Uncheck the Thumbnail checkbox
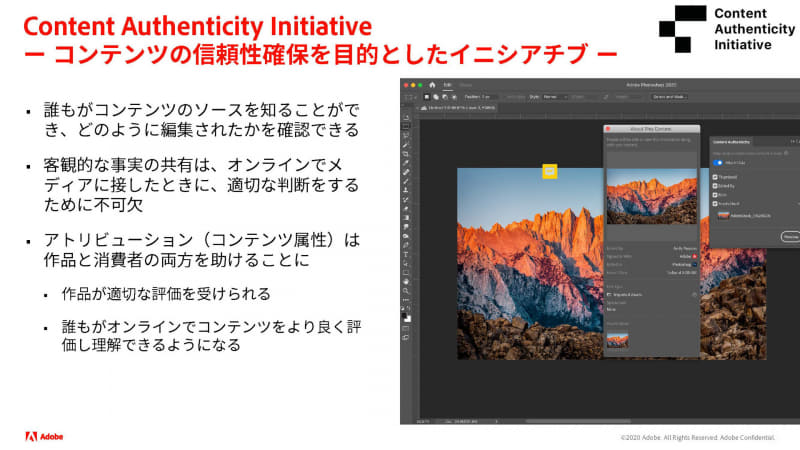Image resolution: width=800 pixels, height=450 pixels. (715, 177)
